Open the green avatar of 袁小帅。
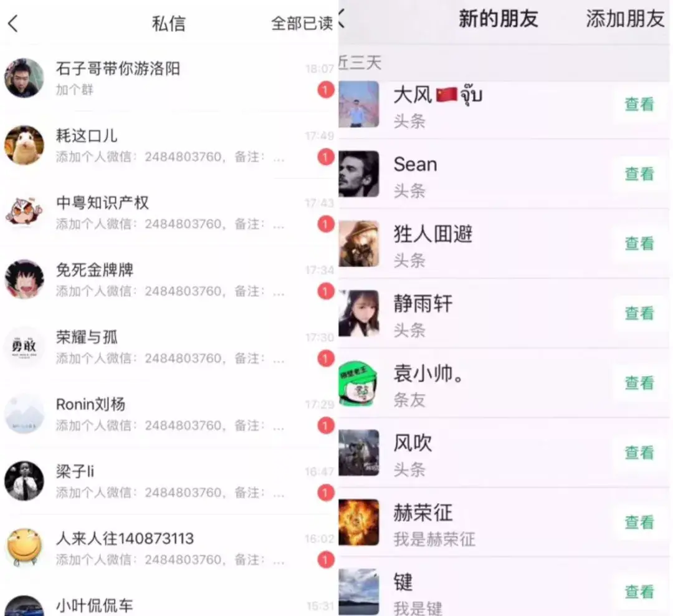Image resolution: width=673 pixels, height=616 pixels. click(x=359, y=383)
